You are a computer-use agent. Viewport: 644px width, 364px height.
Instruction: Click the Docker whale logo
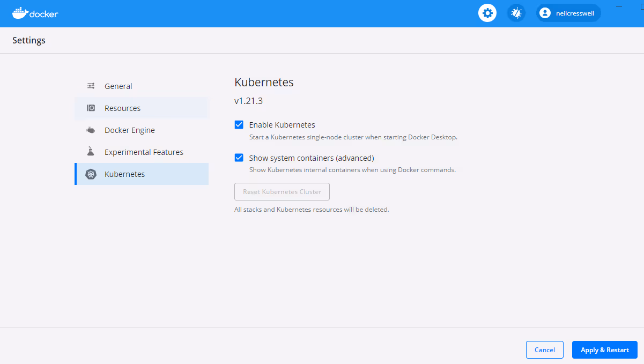click(35, 13)
